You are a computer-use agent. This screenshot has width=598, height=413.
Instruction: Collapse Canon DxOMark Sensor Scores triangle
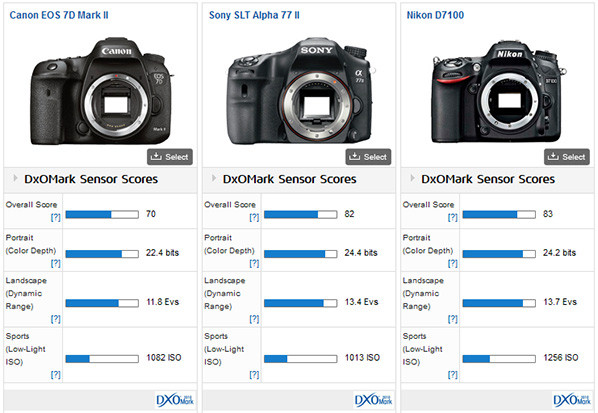pos(15,178)
